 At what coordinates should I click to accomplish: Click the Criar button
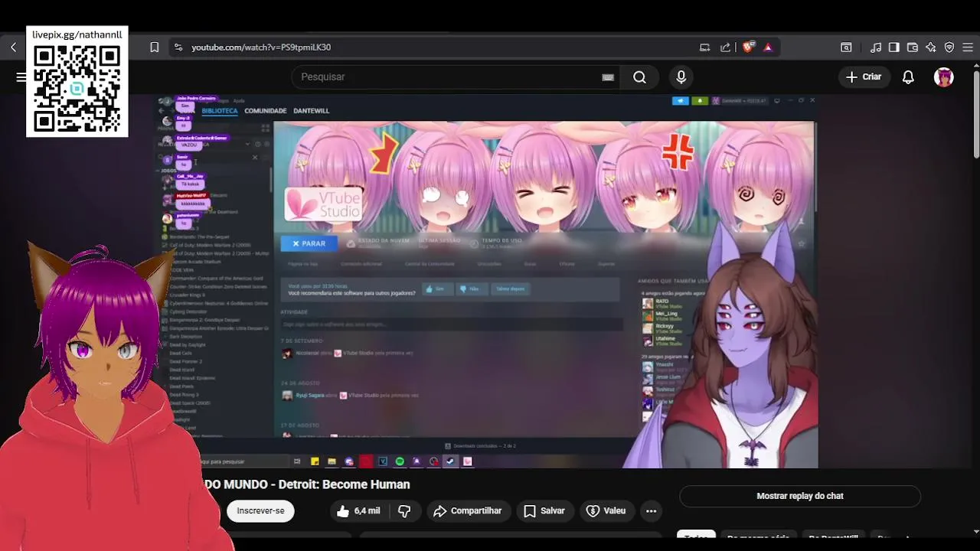click(x=864, y=77)
